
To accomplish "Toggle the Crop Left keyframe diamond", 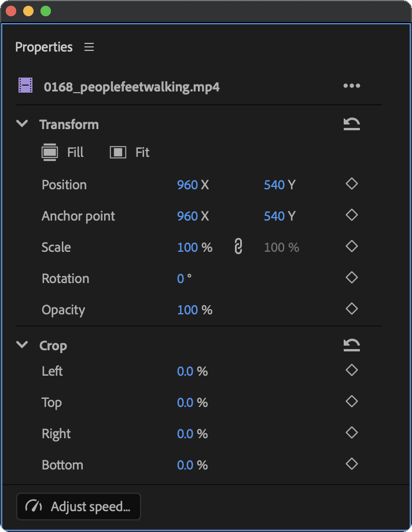I will coord(352,370).
